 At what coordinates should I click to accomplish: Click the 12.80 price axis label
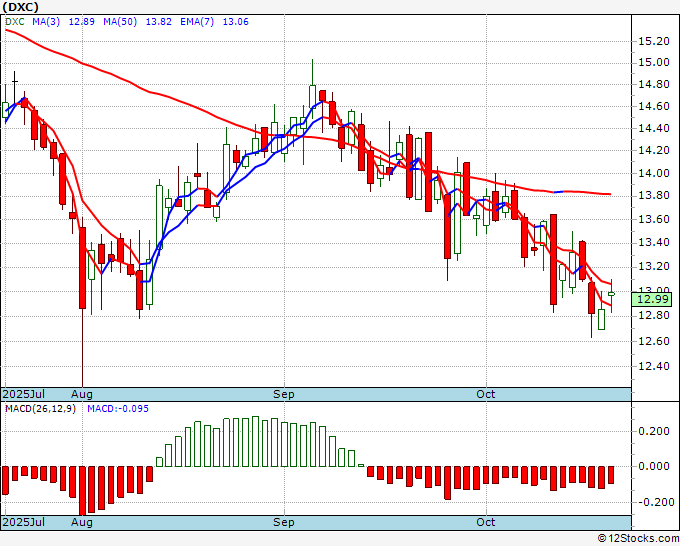coord(654,316)
